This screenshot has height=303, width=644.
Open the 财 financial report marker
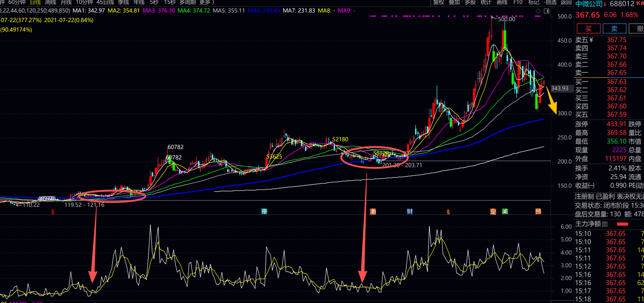410,211
